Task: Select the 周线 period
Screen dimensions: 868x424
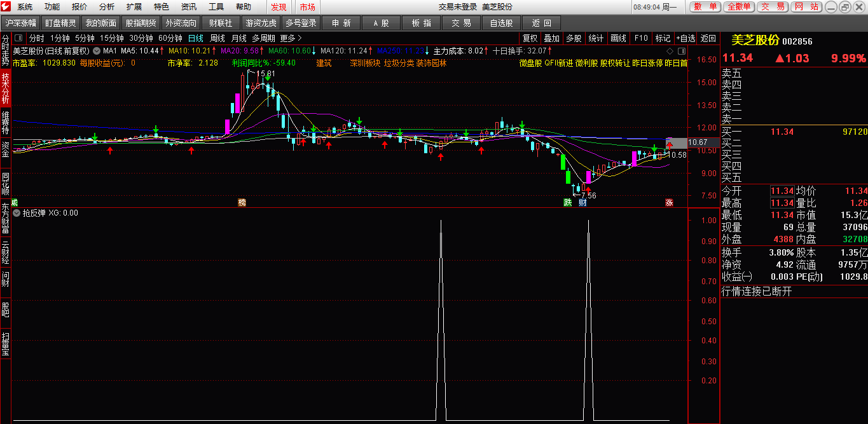Action: click(217, 38)
